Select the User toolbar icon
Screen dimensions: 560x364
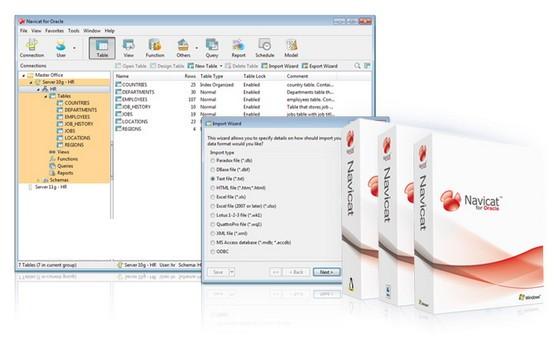click(x=61, y=48)
